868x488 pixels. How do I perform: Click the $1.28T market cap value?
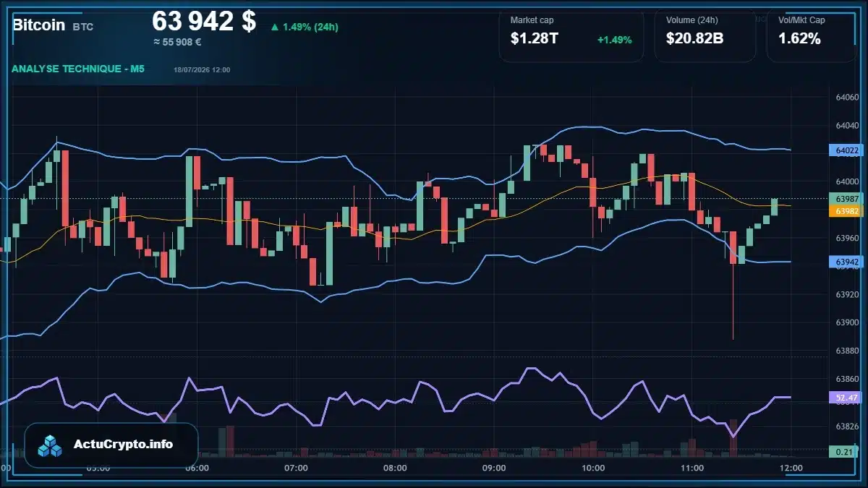click(535, 39)
